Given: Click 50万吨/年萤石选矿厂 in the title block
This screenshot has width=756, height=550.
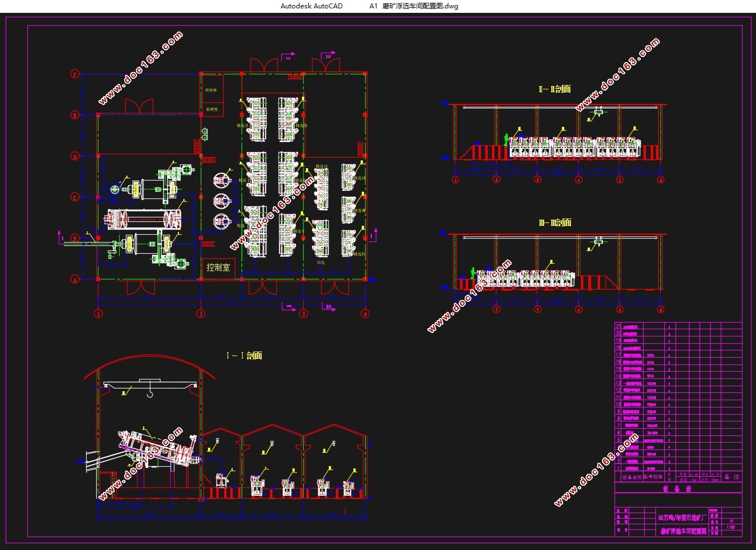Looking at the screenshot, I should click(682, 518).
